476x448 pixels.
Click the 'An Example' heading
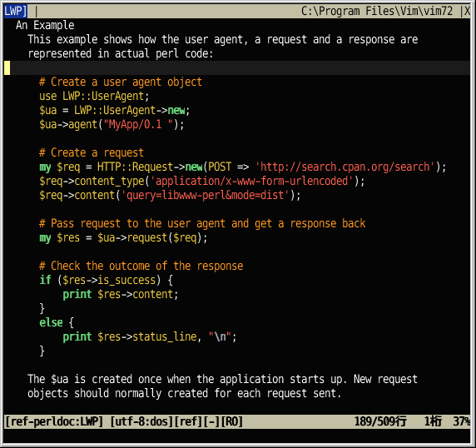tap(45, 25)
